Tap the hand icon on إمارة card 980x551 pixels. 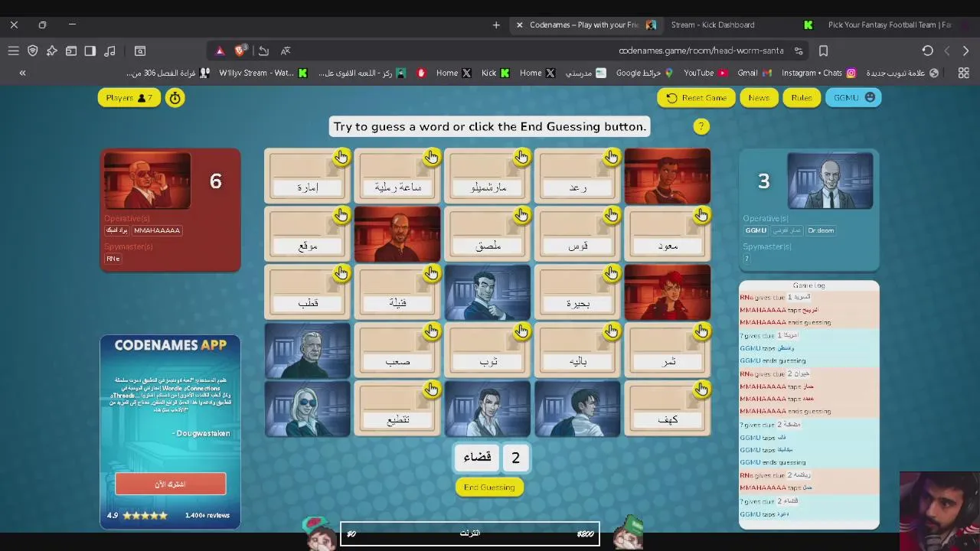[x=341, y=158]
